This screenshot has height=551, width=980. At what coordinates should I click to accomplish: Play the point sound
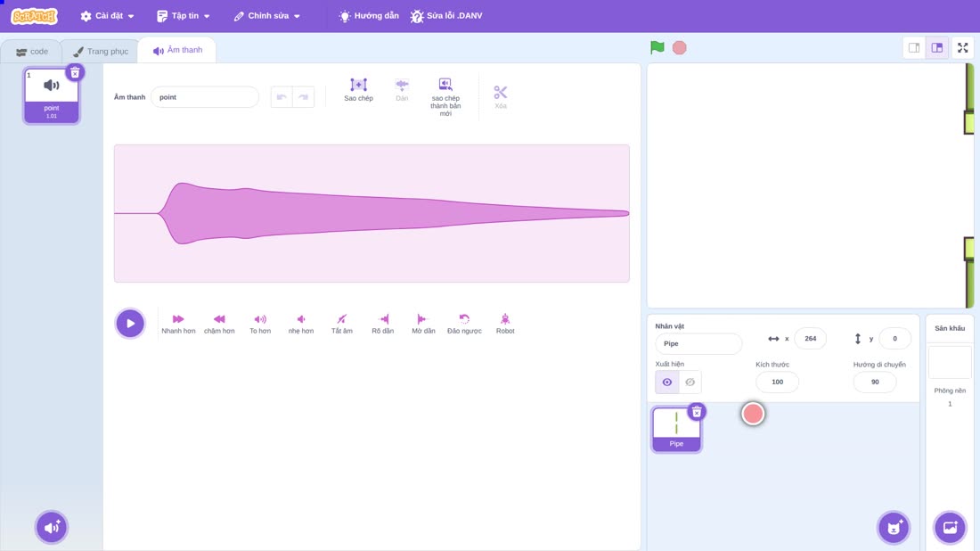(130, 324)
